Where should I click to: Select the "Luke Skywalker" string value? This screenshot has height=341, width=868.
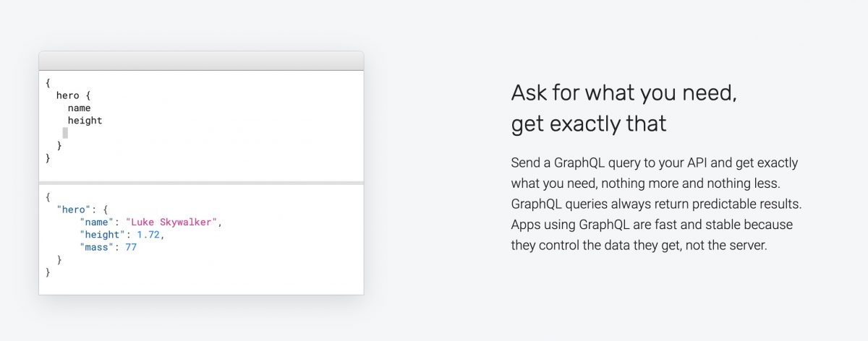[x=171, y=222]
